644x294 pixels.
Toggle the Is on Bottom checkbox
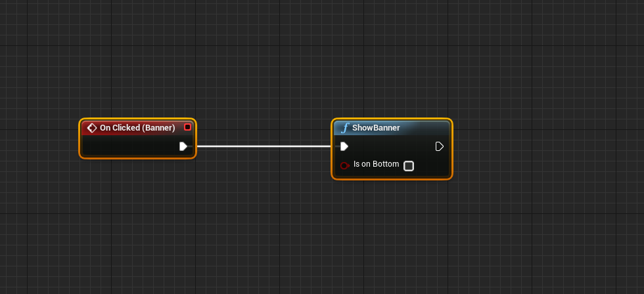pyautogui.click(x=409, y=165)
